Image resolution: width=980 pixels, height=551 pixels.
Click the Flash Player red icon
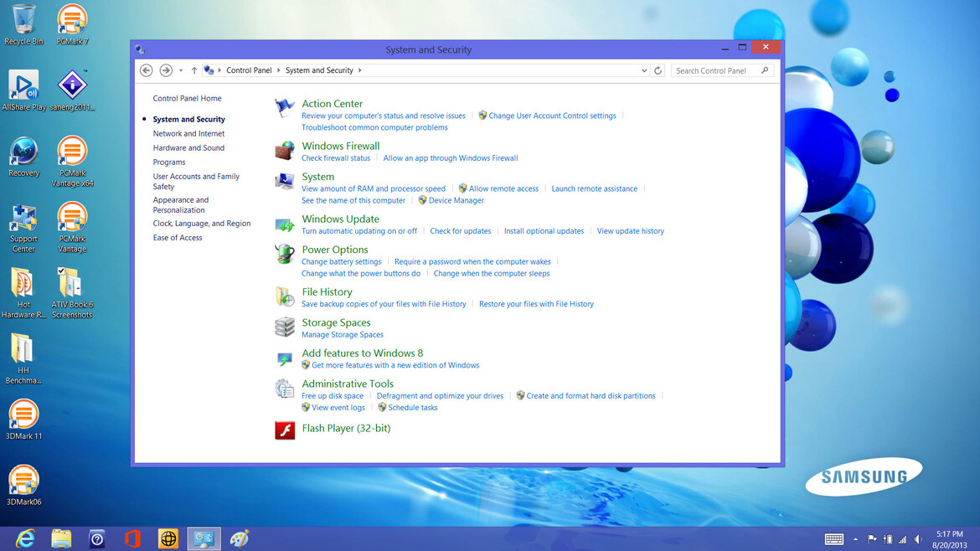coord(285,430)
